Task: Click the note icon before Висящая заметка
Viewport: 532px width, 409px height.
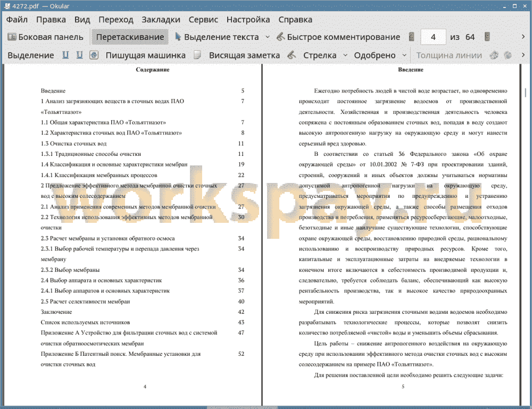Action: 197,55
